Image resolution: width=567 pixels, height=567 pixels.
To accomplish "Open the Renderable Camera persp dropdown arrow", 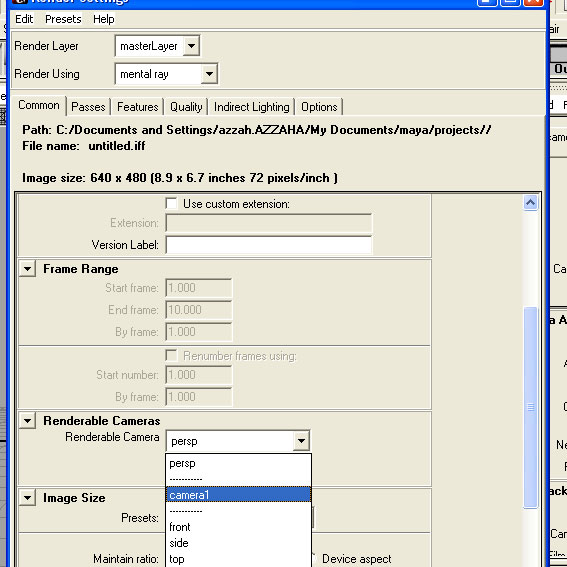I will (x=301, y=441).
